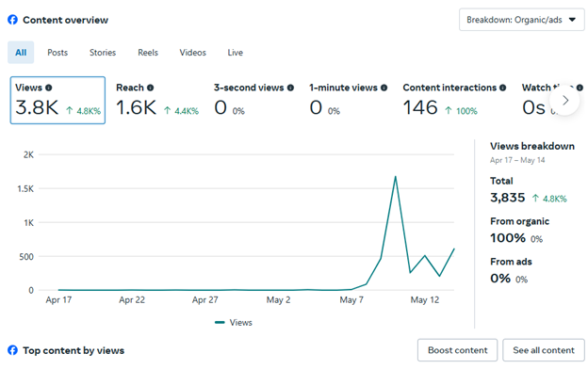The height and width of the screenshot is (369, 588).
Task: Click the See all content button
Action: (x=544, y=350)
